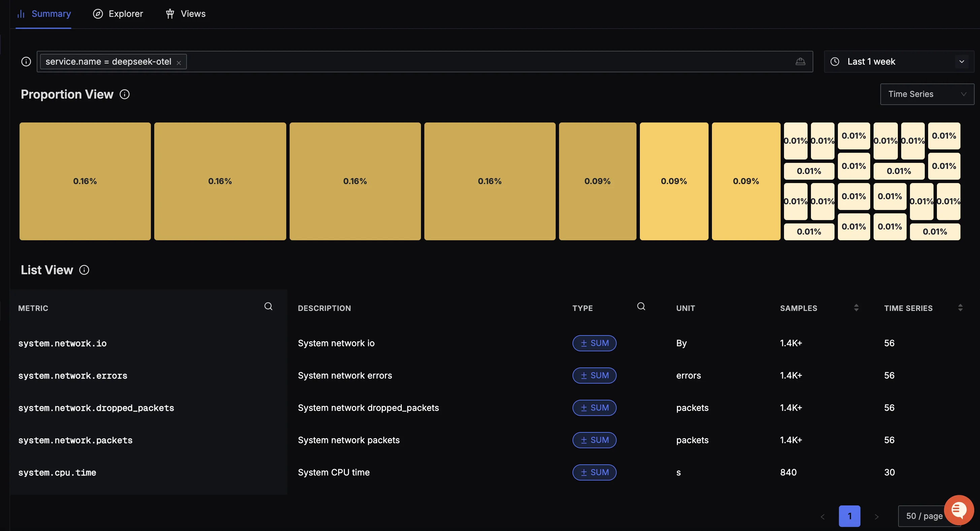Select page 1 in pagination

850,516
